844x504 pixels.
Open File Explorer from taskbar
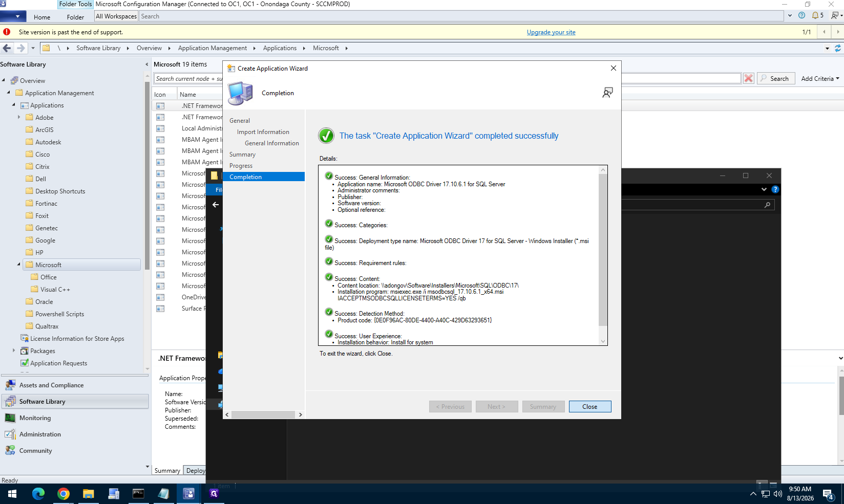coord(89,494)
